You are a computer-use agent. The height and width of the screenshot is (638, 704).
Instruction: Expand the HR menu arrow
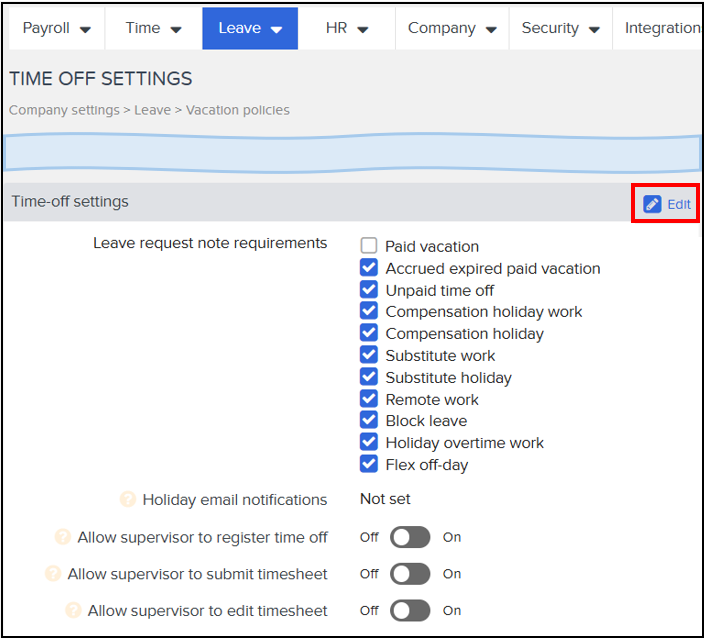click(x=363, y=30)
